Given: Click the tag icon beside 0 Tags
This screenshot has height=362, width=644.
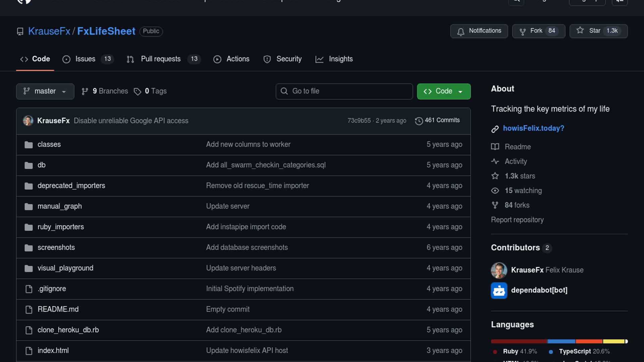Looking at the screenshot, I should coord(137,92).
